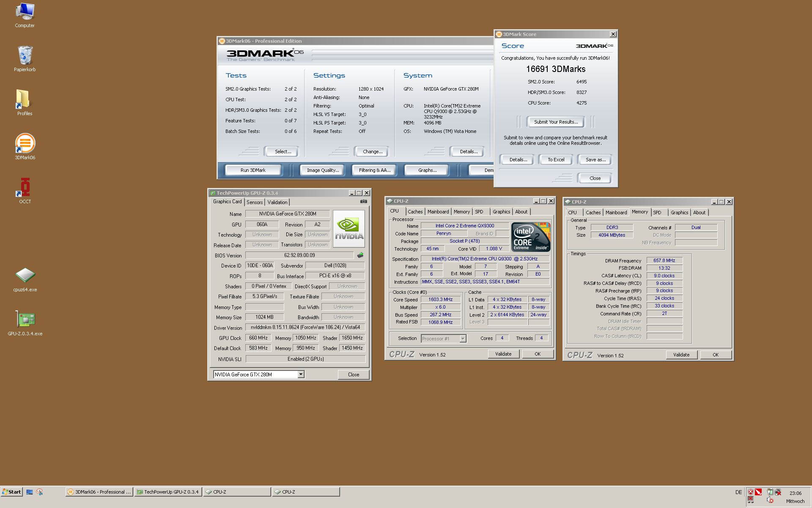This screenshot has width=812, height=508.
Task: Click the Graphs... button
Action: pos(427,170)
